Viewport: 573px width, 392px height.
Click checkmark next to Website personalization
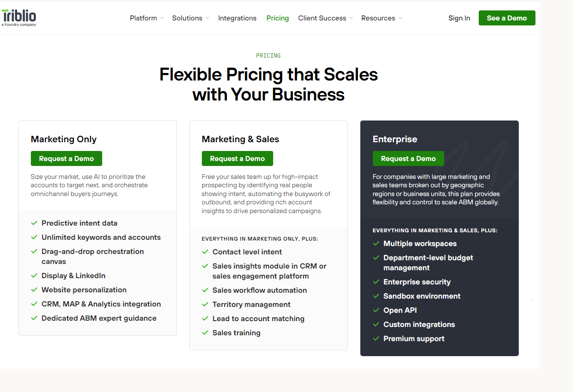click(34, 290)
